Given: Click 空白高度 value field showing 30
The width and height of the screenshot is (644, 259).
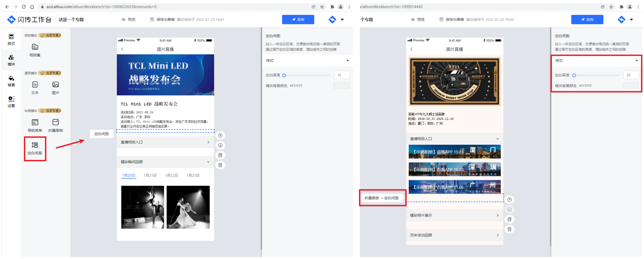Looking at the screenshot, I should (x=631, y=75).
